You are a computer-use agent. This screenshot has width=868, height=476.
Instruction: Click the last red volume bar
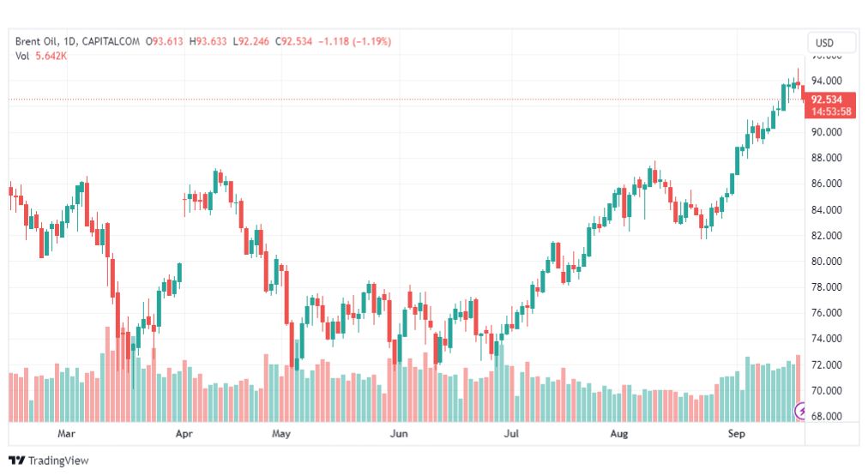(798, 388)
